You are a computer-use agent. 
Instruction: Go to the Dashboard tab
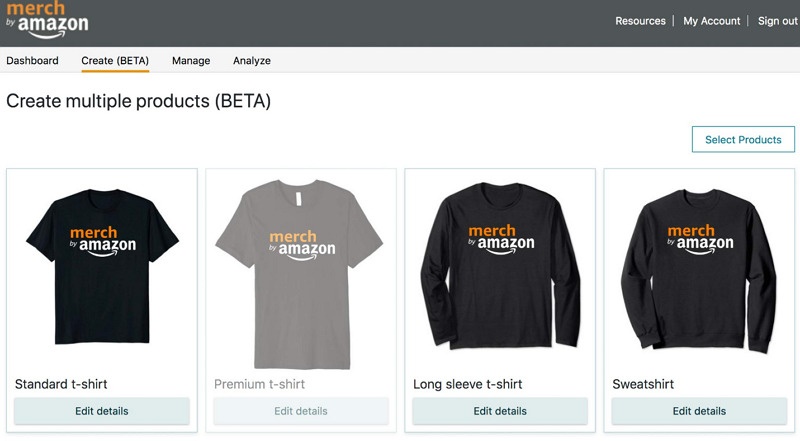pyautogui.click(x=32, y=61)
